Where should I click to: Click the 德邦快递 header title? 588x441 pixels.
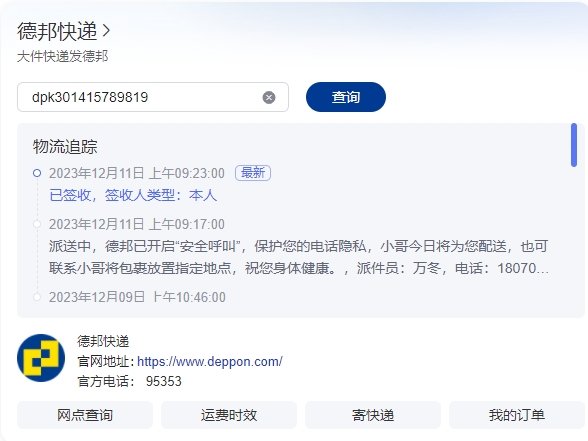point(57,31)
